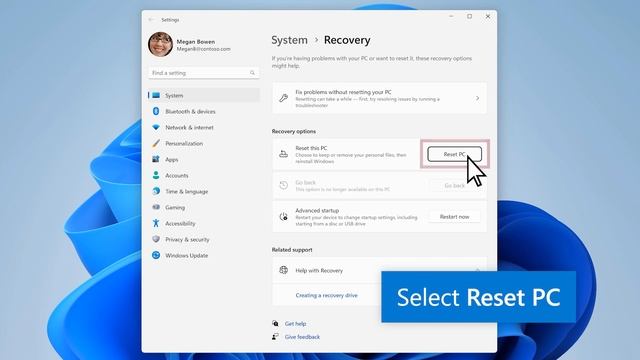
Task: Click the Go back history icon
Action: click(283, 185)
